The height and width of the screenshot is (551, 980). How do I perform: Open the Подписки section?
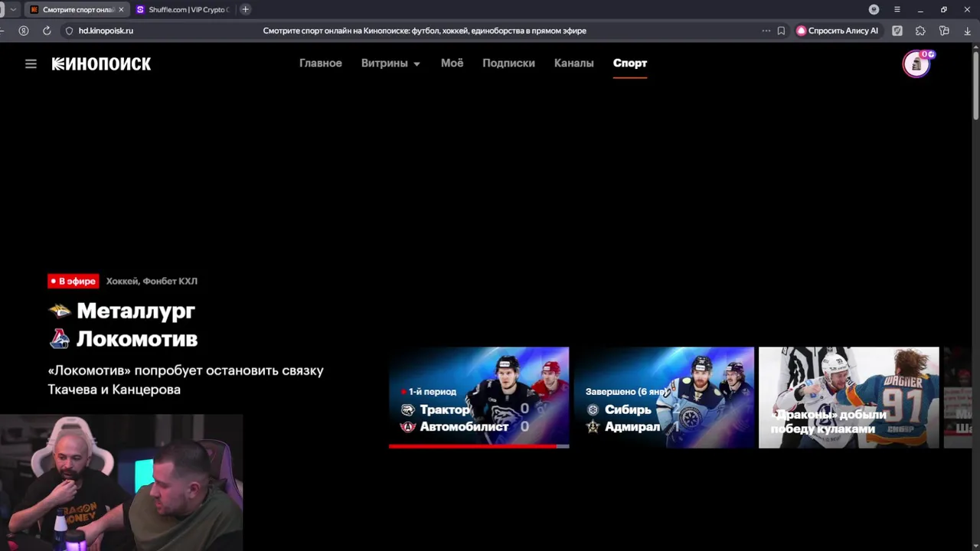pyautogui.click(x=508, y=64)
